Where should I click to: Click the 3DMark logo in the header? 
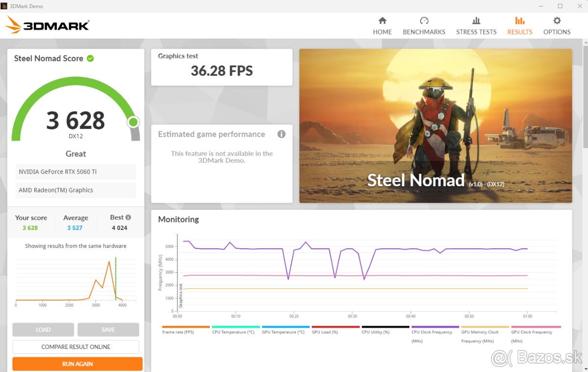[x=48, y=25]
